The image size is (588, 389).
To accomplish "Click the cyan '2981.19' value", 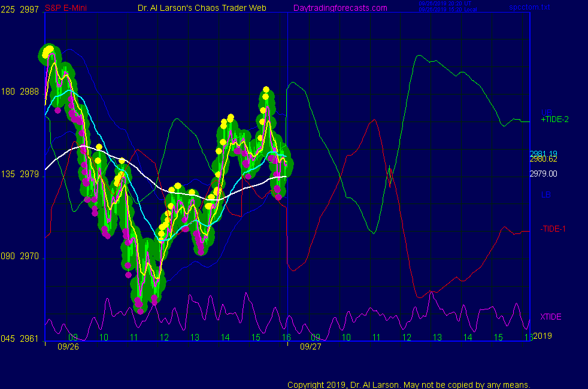I will [x=543, y=154].
